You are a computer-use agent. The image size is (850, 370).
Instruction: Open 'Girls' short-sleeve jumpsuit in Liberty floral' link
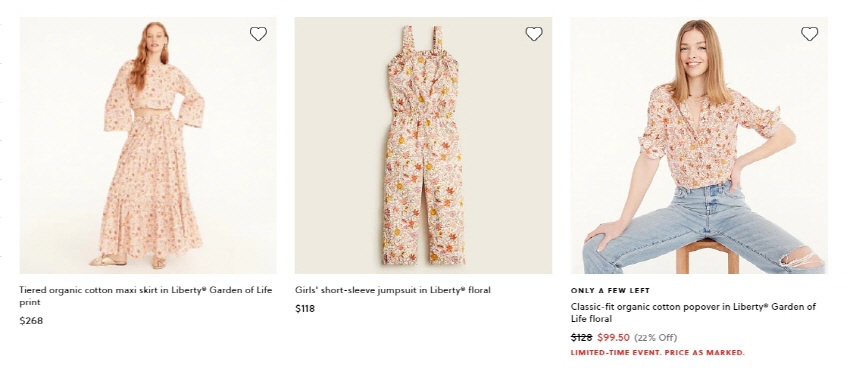[x=392, y=290]
